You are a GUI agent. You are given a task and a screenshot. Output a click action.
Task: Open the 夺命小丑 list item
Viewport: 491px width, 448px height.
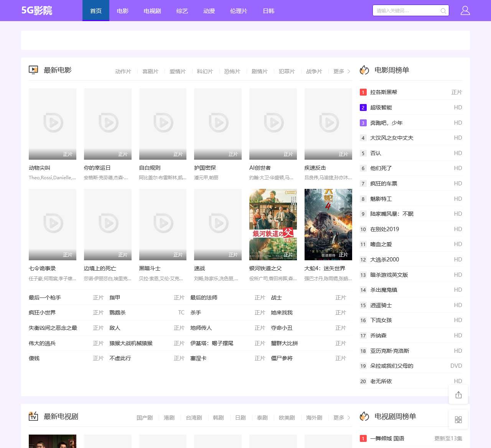[x=282, y=328]
